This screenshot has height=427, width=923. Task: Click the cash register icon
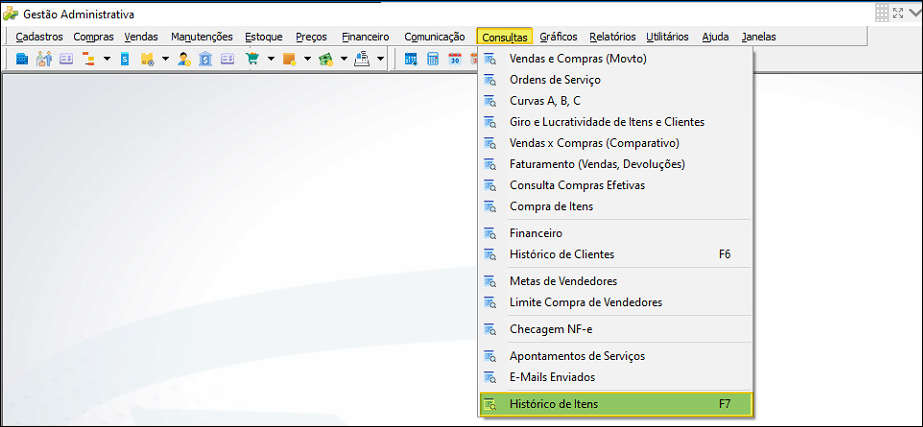pos(362,59)
